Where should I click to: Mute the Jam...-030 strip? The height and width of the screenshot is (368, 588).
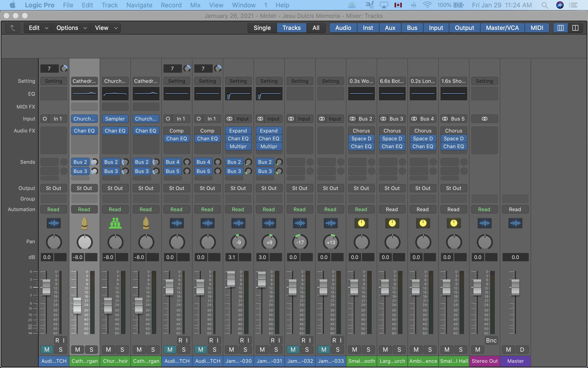232,350
